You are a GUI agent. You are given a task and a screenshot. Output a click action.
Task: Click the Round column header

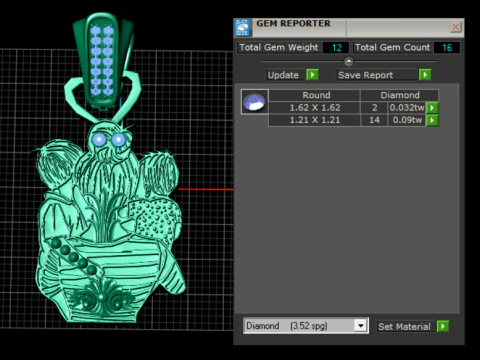(x=314, y=95)
